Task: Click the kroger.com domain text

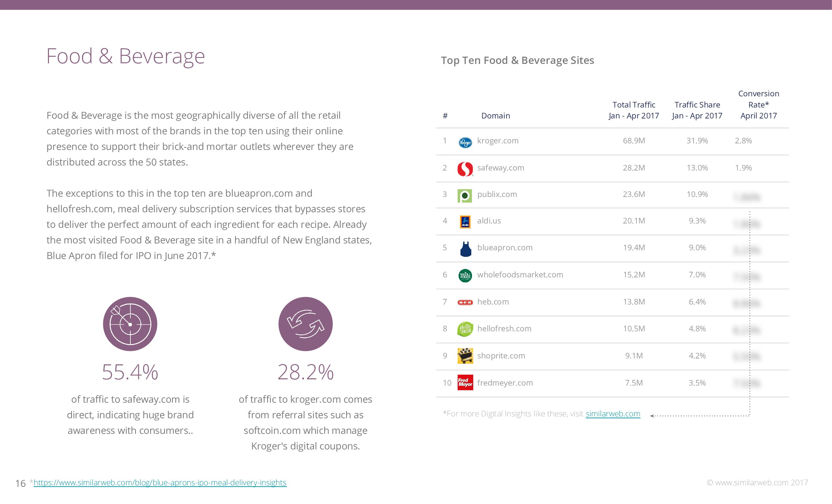Action: (x=498, y=141)
